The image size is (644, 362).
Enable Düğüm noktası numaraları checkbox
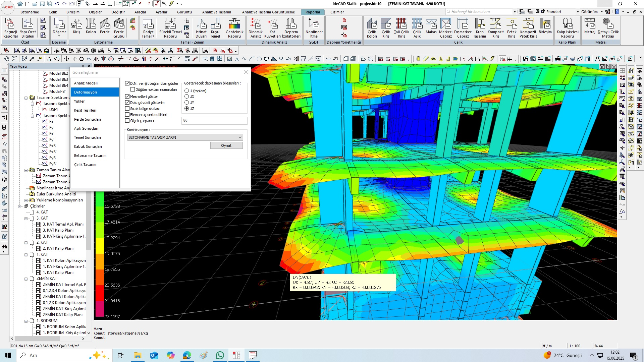[x=132, y=89]
